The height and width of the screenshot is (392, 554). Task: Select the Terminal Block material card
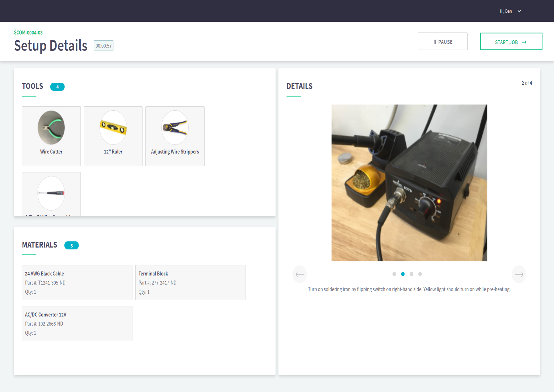coord(190,282)
